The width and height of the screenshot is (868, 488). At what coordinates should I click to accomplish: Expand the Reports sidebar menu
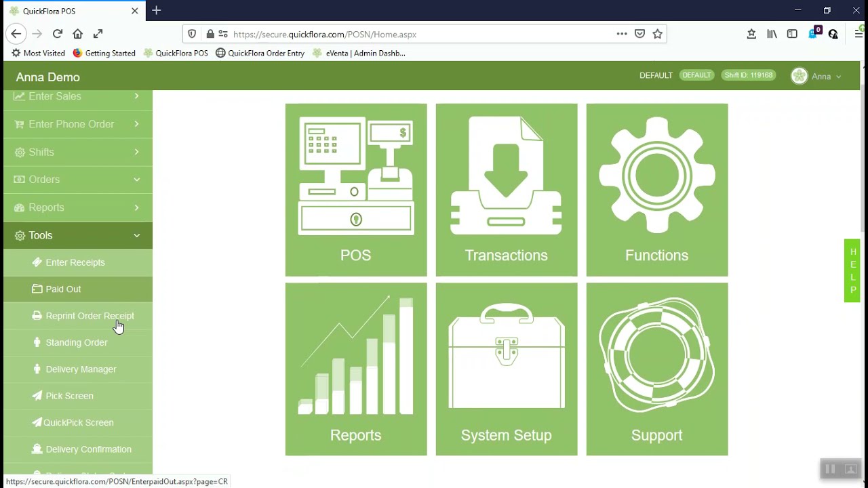click(x=78, y=207)
